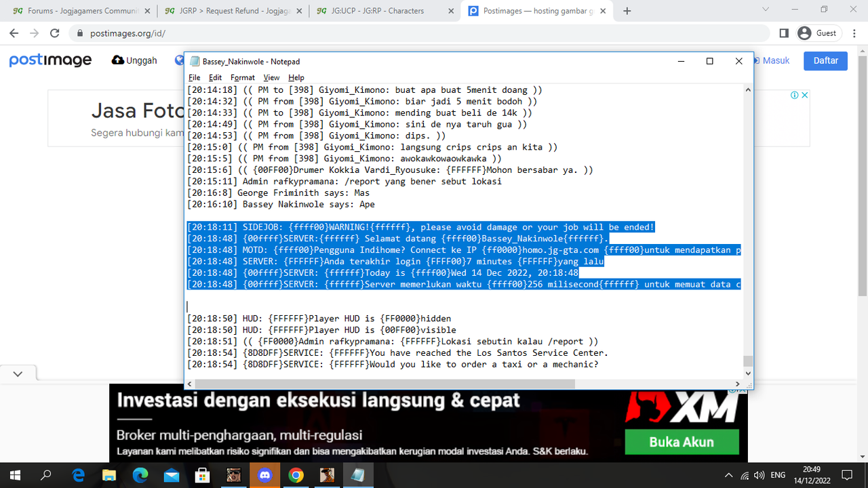Open the Help menu in Notepad
The height and width of the screenshot is (488, 868).
296,77
